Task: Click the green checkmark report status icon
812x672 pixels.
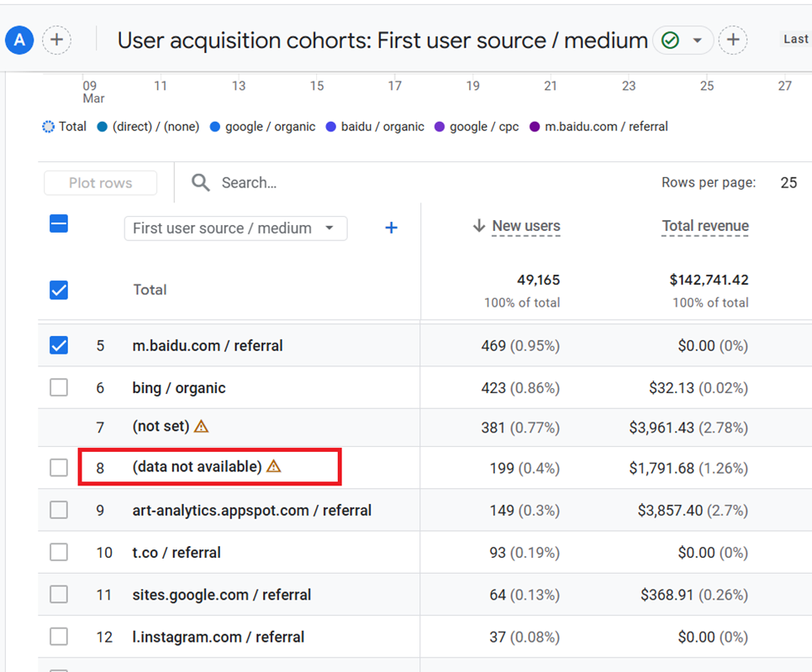Action: click(670, 40)
